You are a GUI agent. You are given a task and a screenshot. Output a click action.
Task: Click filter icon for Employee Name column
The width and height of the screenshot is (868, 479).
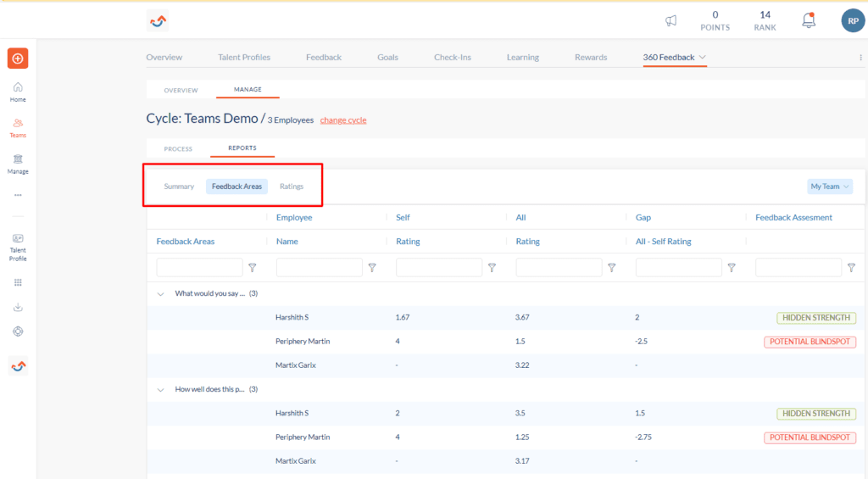tap(372, 267)
